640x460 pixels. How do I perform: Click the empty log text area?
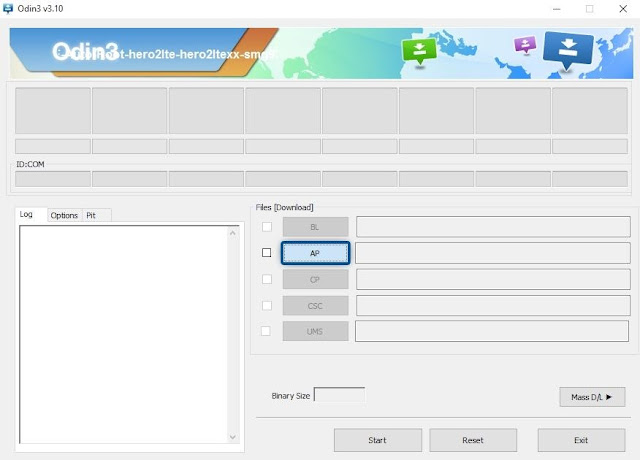124,335
